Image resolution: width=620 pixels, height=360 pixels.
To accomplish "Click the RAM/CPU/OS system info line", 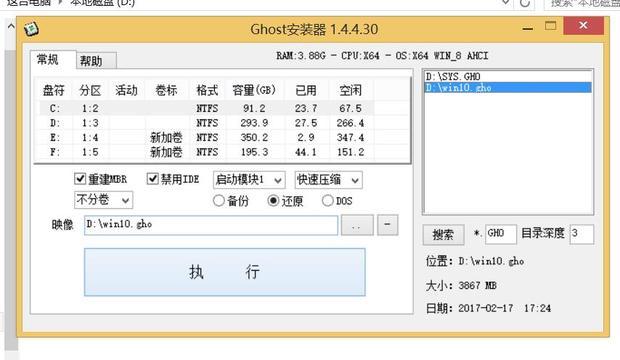I will coord(382,56).
